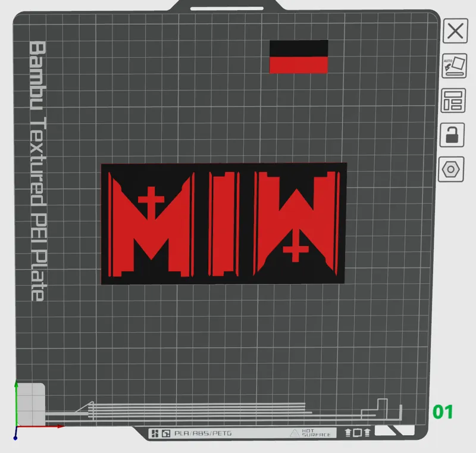Open plate settings with the hexagon nut icon
Viewport: 476px width, 453px height.
(x=451, y=169)
